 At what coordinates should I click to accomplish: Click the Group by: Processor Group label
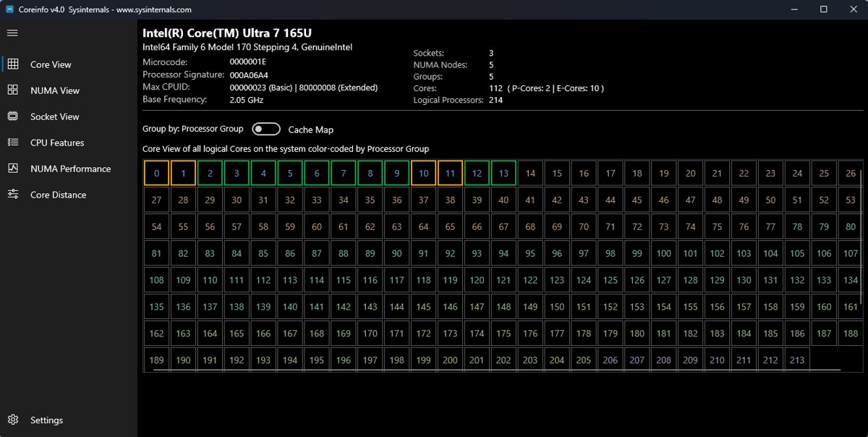coord(193,129)
